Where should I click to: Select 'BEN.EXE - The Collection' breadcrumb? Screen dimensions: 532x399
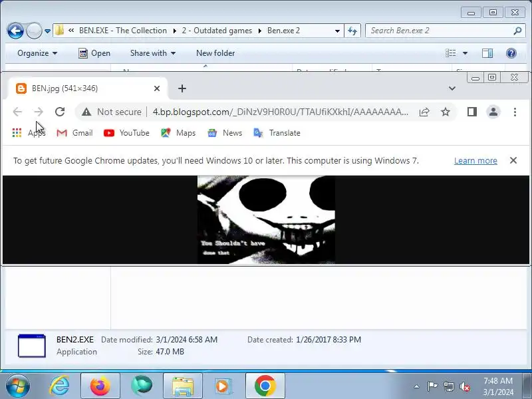[123, 31]
